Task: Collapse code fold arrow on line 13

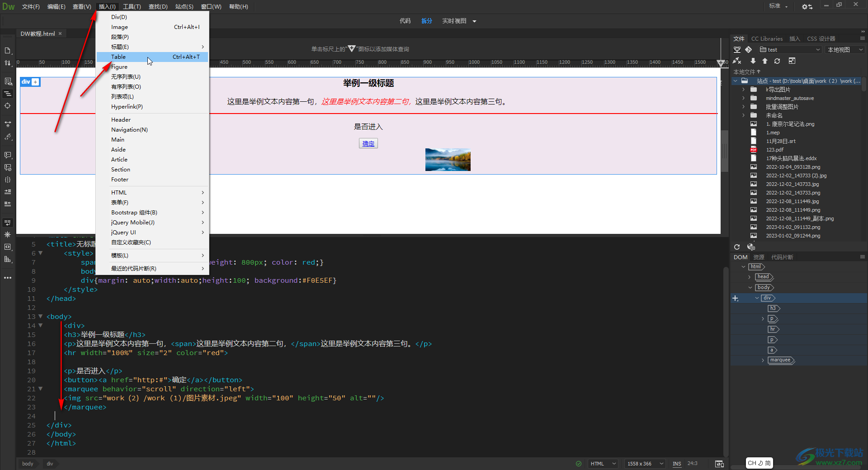Action: tap(41, 316)
